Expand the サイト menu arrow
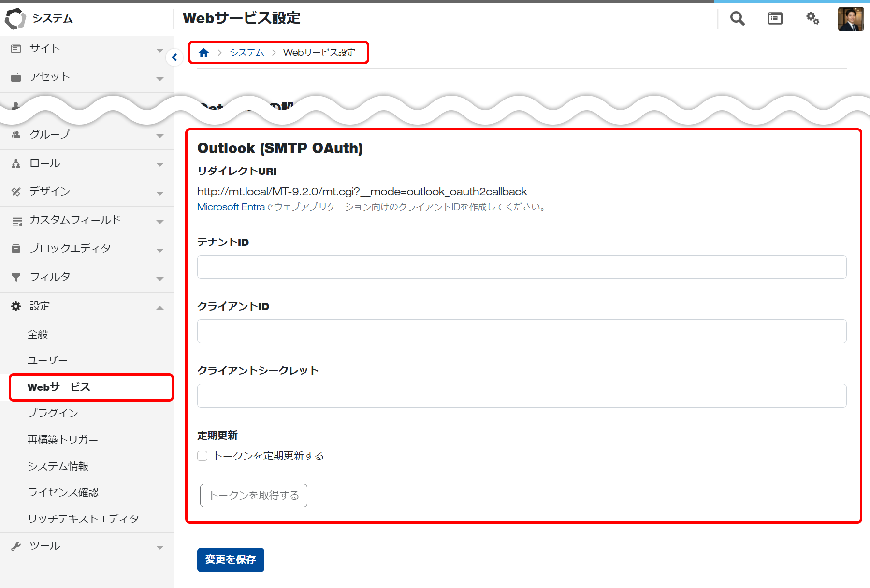Image resolution: width=870 pixels, height=588 pixels. pyautogui.click(x=160, y=50)
